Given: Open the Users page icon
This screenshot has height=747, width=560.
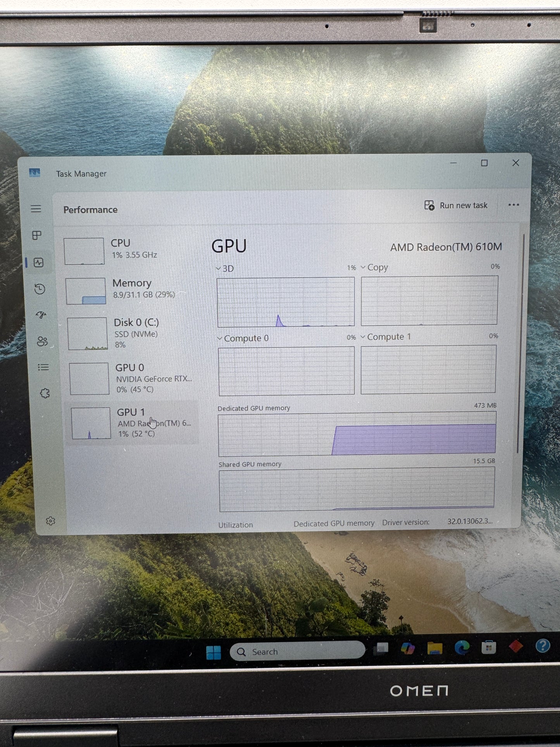Looking at the screenshot, I should tap(42, 342).
